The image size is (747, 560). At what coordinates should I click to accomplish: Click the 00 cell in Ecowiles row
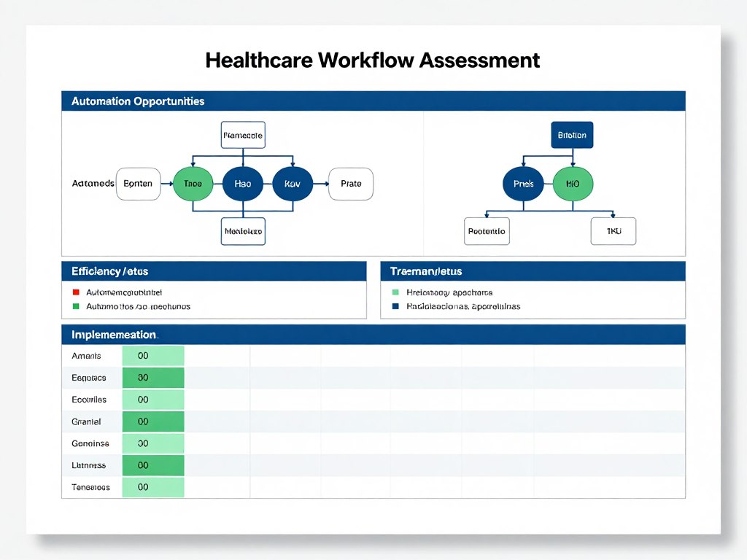(x=153, y=400)
